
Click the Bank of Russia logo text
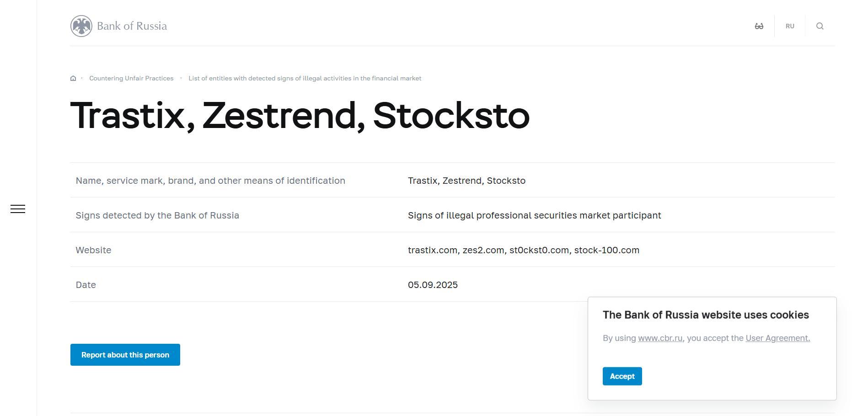pyautogui.click(x=132, y=26)
